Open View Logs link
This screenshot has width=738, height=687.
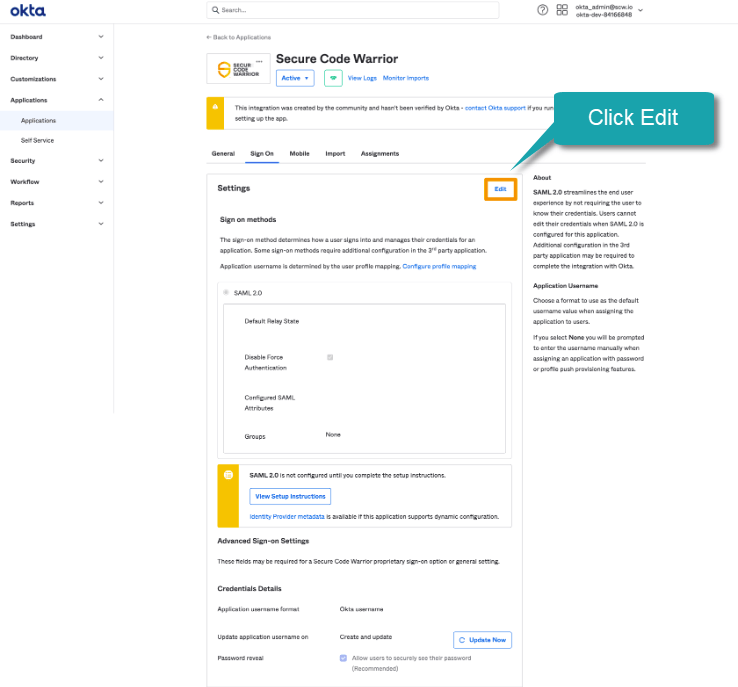pyautogui.click(x=362, y=78)
